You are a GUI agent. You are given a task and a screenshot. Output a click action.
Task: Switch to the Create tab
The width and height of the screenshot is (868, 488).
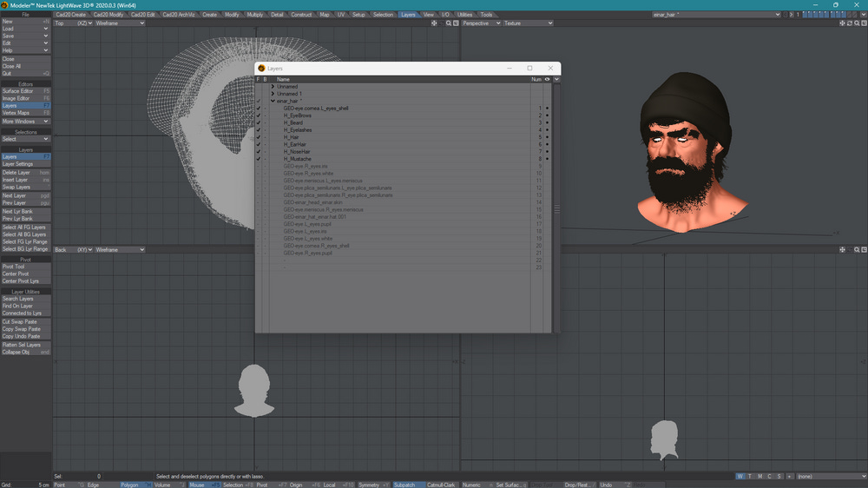click(x=209, y=15)
